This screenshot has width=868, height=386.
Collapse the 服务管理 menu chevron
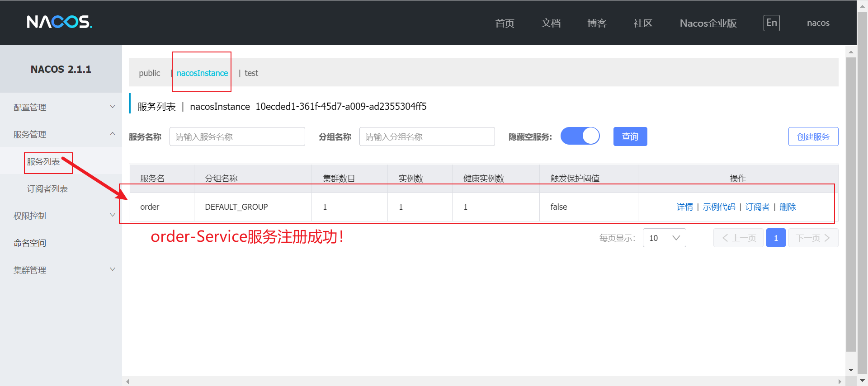[113, 134]
